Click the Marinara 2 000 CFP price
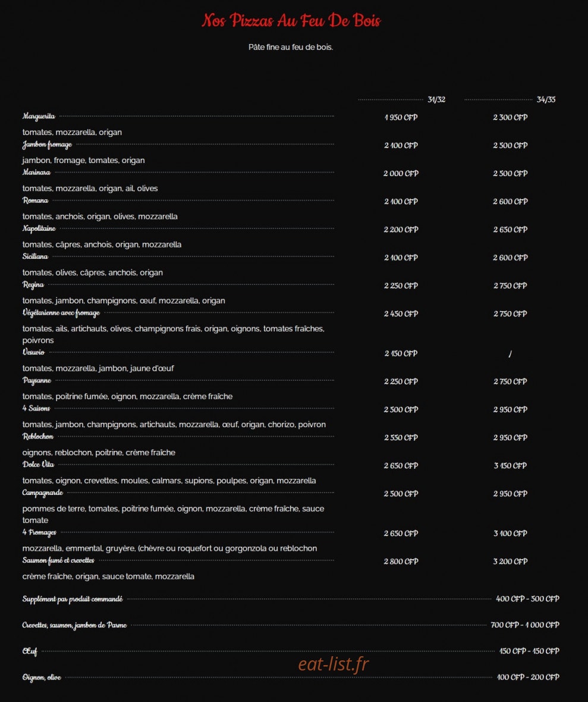The height and width of the screenshot is (702, 588). tap(401, 173)
